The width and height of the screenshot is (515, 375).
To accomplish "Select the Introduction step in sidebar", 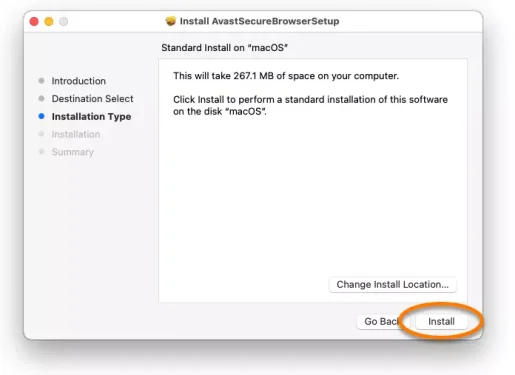I will 79,81.
